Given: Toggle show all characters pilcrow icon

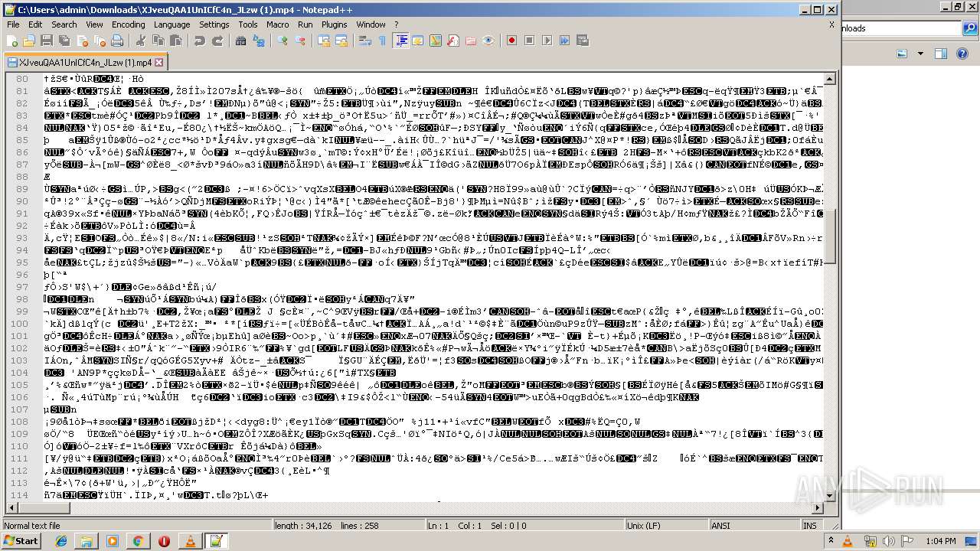Looking at the screenshot, I should click(383, 41).
